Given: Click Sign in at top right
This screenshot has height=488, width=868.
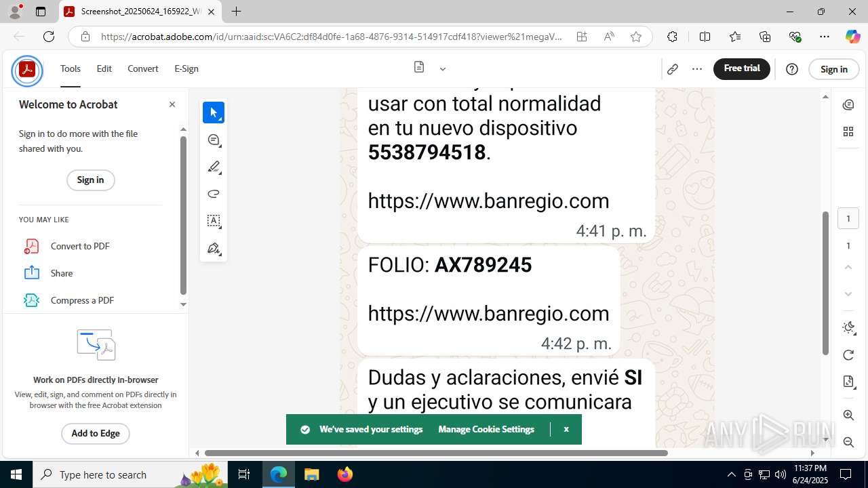Looking at the screenshot, I should (x=834, y=69).
